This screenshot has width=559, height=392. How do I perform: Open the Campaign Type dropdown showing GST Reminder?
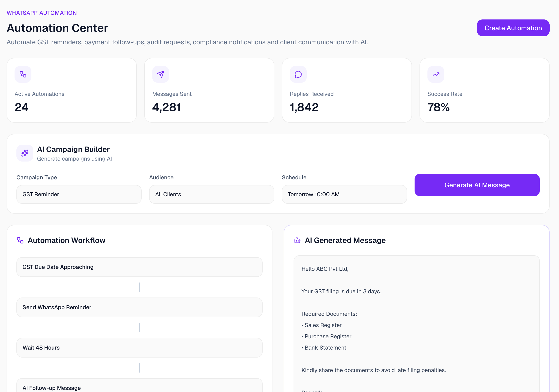(79, 194)
